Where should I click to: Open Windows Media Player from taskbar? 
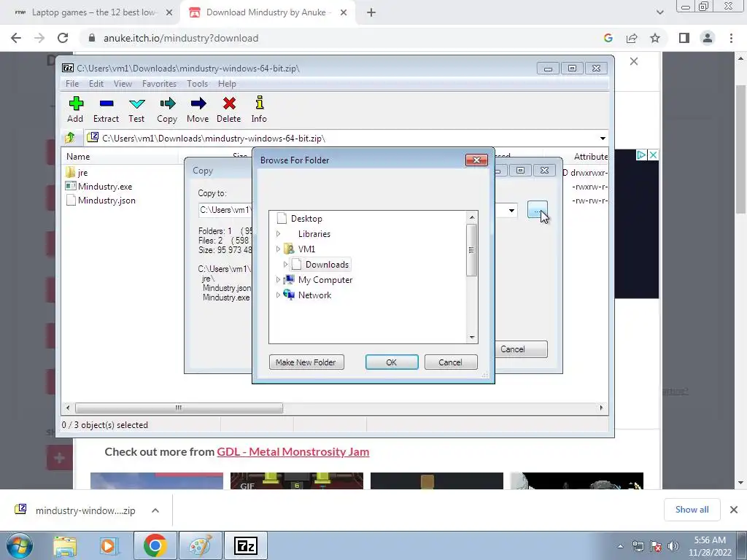point(108,545)
